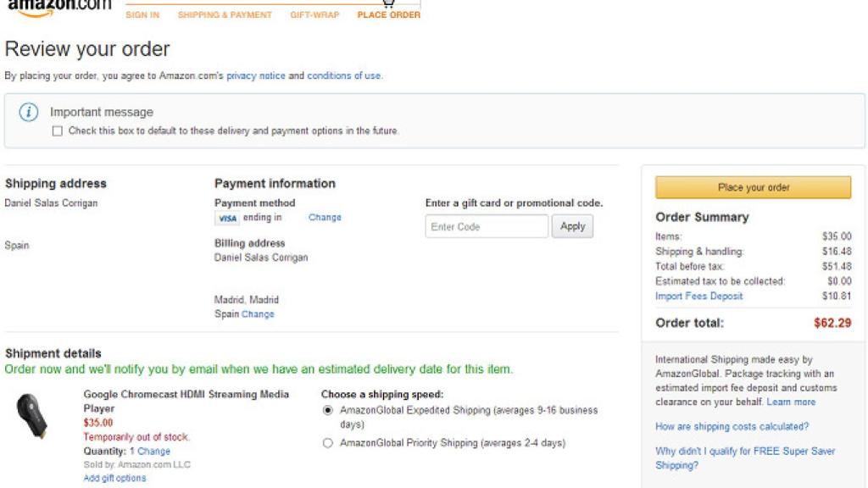Go to Shipping & Payment step

coord(225,15)
